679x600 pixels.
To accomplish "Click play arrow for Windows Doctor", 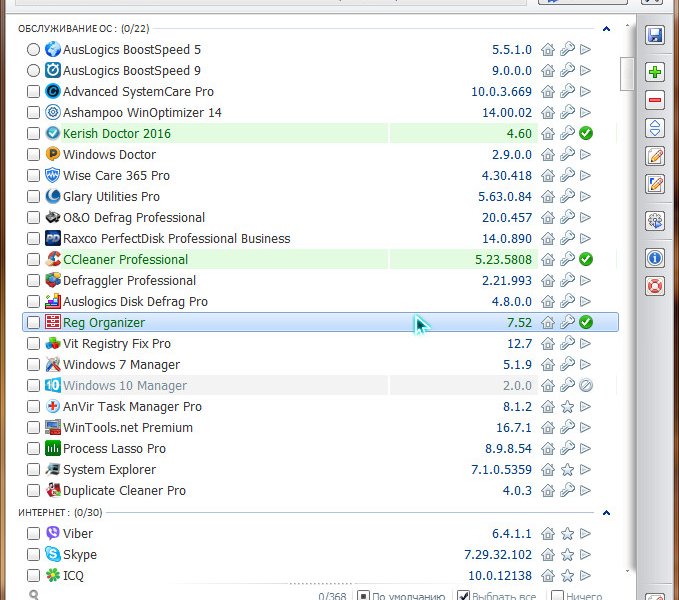I will [x=585, y=155].
